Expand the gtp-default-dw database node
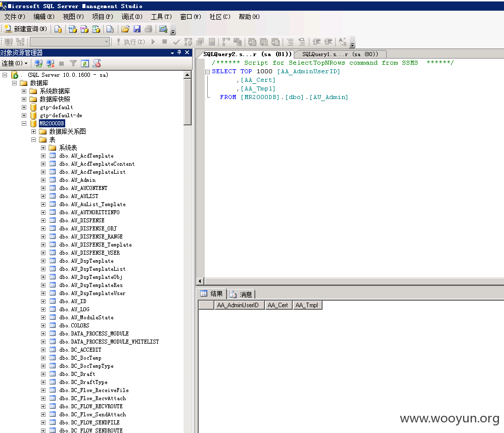The height and width of the screenshot is (433, 504). pos(24,115)
